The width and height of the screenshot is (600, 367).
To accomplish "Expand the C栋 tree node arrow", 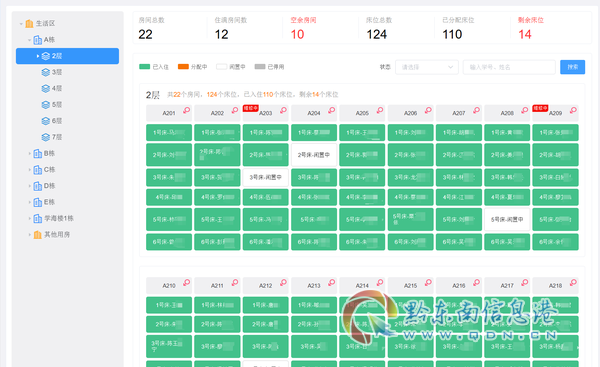I will pos(29,170).
